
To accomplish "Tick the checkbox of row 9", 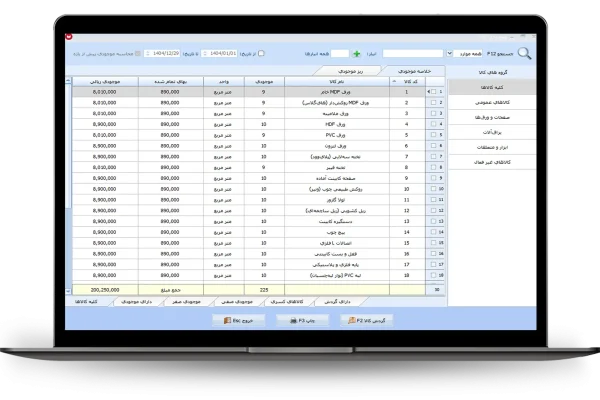I will [434, 178].
